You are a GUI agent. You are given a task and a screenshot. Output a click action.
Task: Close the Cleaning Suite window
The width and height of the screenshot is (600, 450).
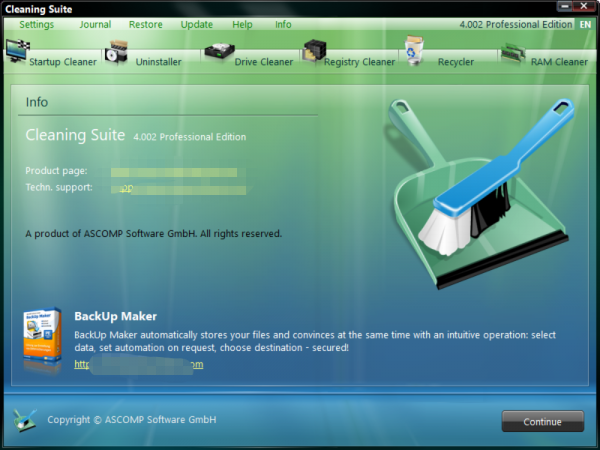click(584, 6)
